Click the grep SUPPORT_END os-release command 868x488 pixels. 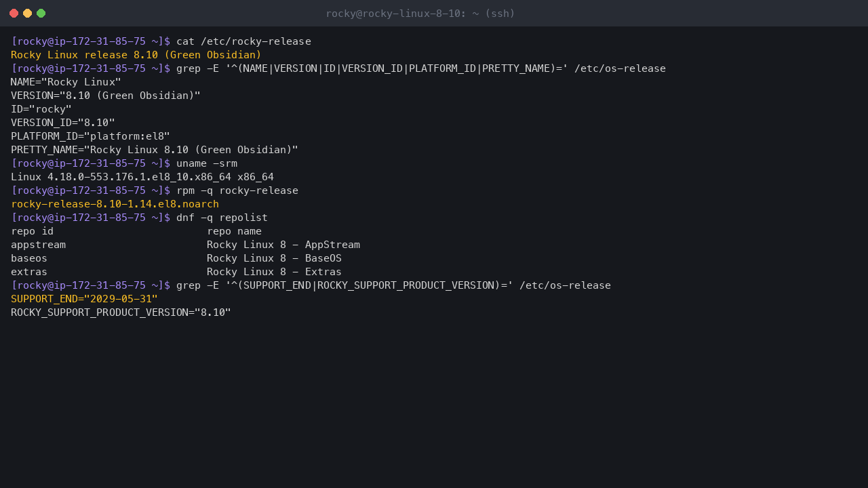click(x=393, y=285)
